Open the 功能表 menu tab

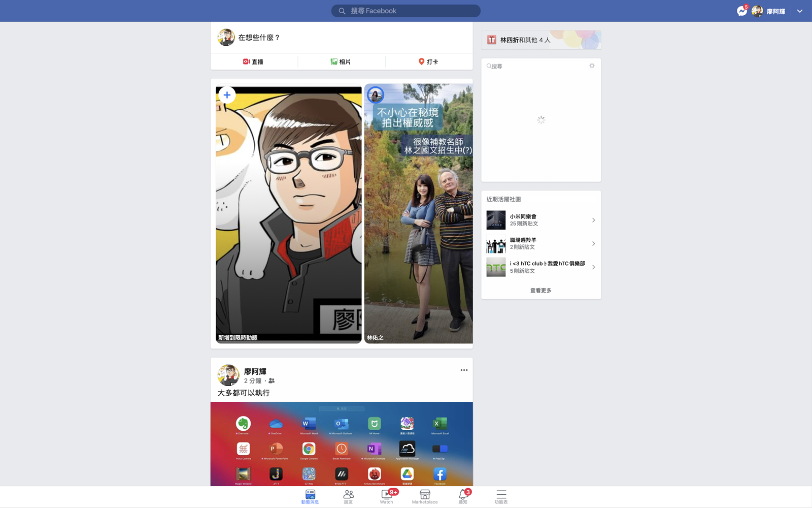pyautogui.click(x=501, y=495)
